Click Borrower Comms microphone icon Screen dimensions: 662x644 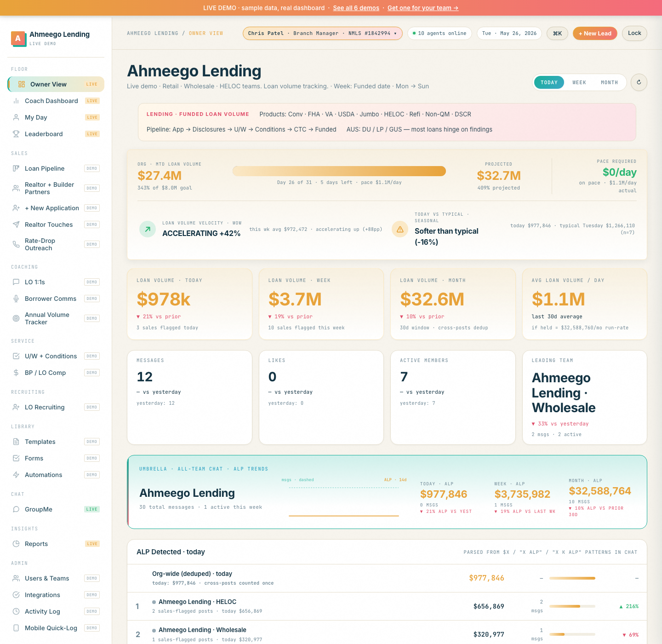[x=16, y=299]
